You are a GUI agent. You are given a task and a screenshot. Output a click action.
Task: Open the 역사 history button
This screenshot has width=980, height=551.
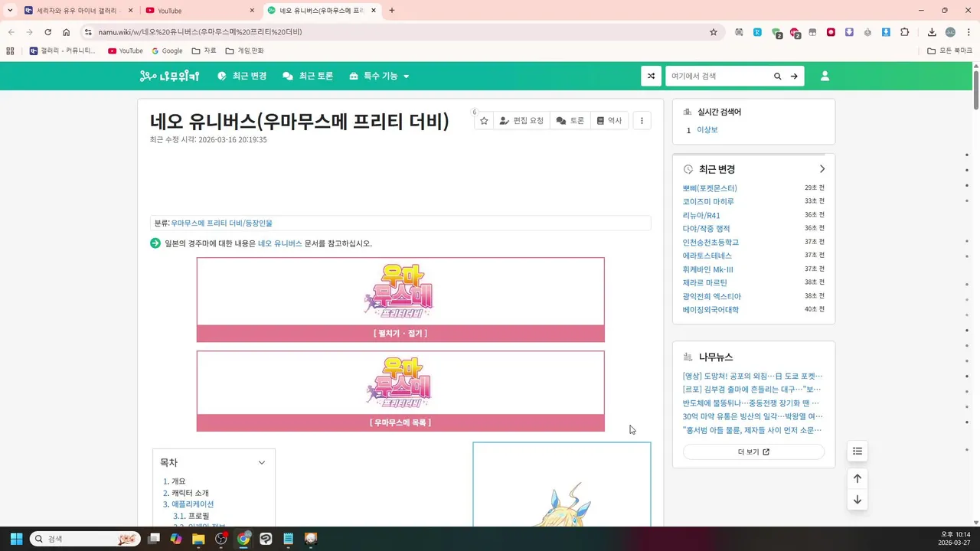coord(609,120)
